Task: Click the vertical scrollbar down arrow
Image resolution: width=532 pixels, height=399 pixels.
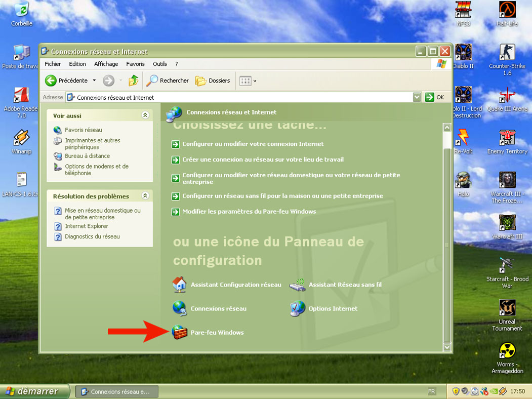Action: tap(446, 347)
